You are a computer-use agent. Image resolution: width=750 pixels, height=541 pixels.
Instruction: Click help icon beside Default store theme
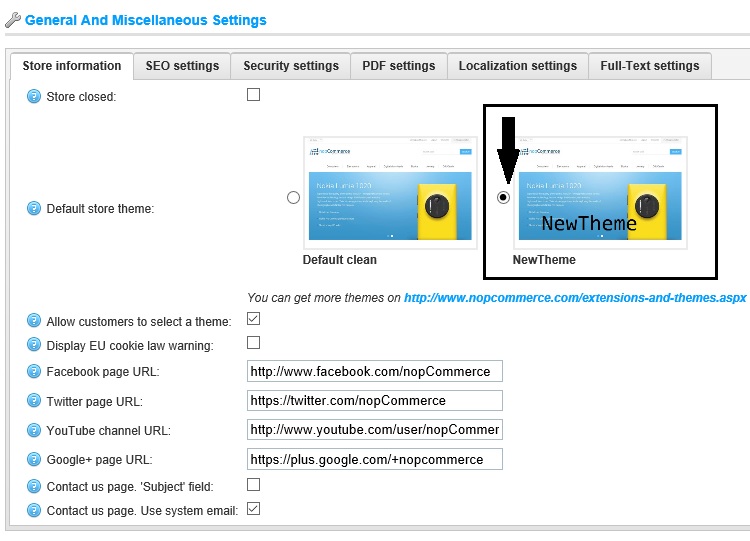tap(35, 209)
